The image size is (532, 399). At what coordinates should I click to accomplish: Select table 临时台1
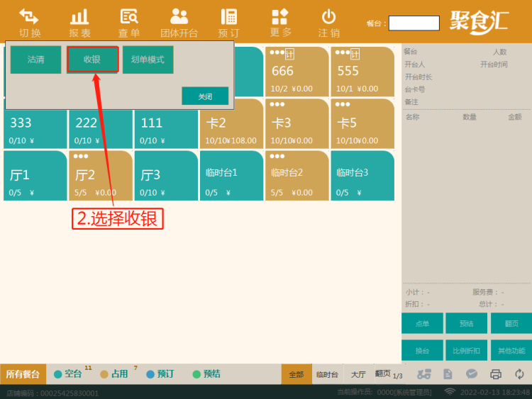[232, 176]
